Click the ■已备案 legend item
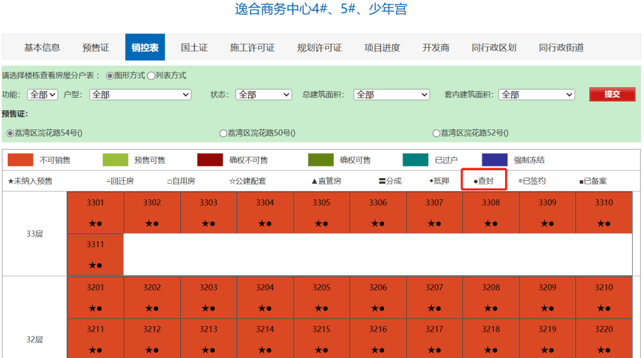 pos(593,181)
